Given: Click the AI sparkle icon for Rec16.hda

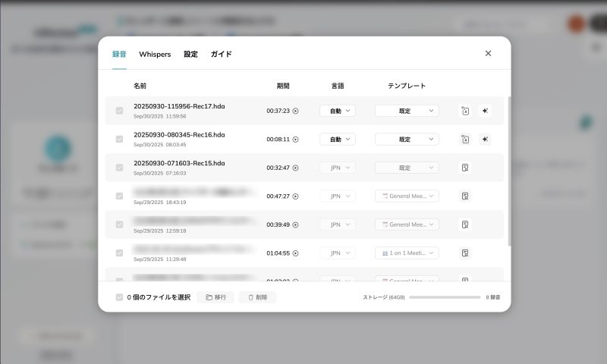Looking at the screenshot, I should [485, 140].
